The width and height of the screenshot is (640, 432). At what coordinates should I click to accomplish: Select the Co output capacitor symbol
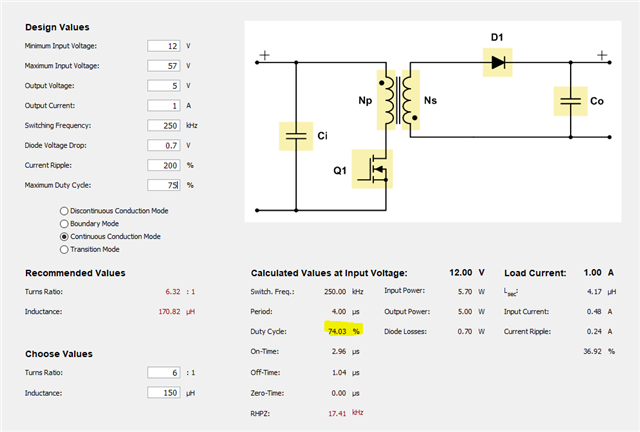570,101
